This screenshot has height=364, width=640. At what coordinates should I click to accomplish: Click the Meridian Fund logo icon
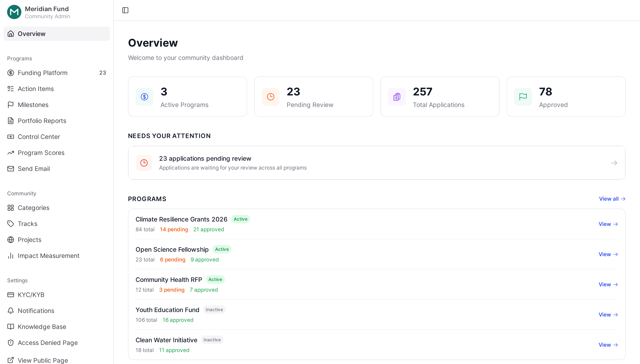click(14, 12)
